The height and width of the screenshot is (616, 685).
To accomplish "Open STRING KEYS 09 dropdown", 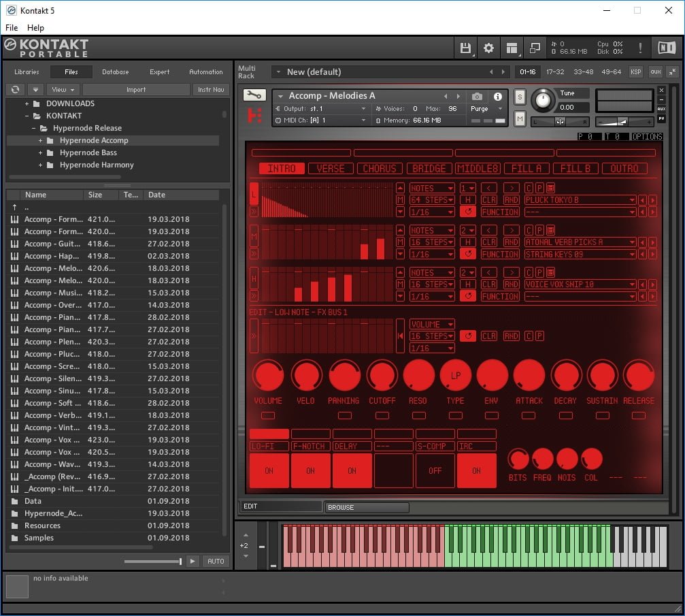I will pyautogui.click(x=580, y=254).
